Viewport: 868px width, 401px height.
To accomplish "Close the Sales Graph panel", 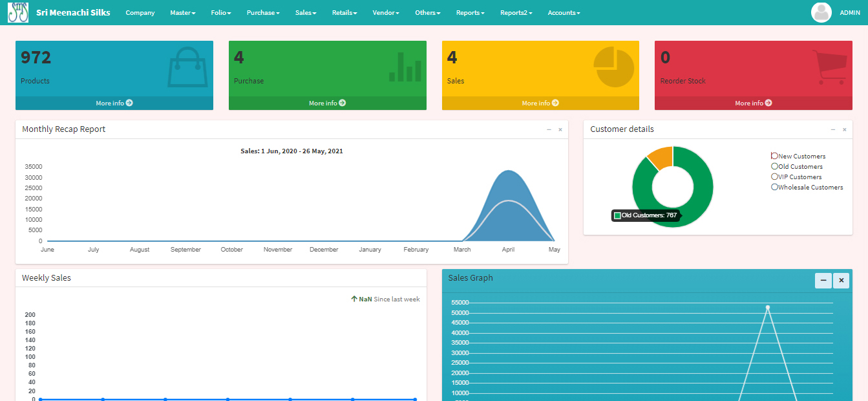I will (x=841, y=281).
